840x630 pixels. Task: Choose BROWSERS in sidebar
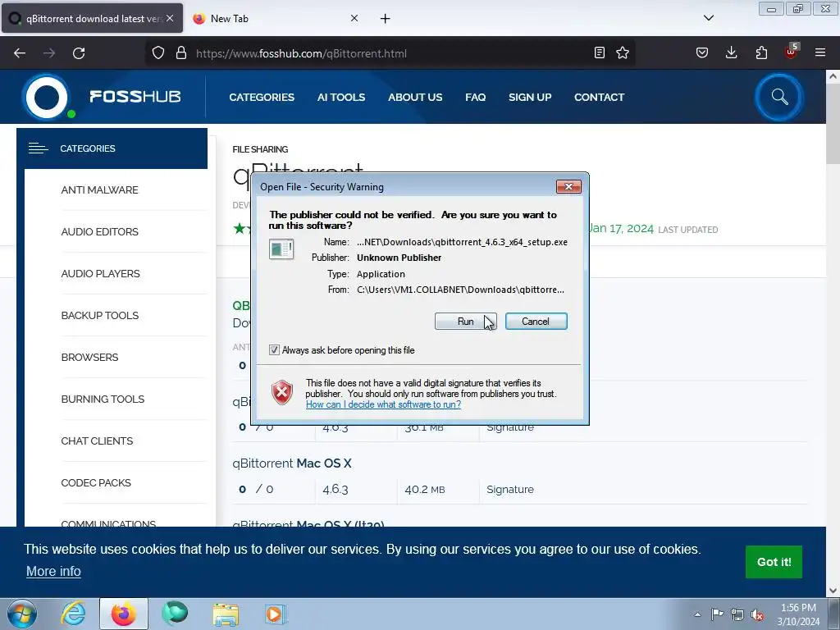point(89,358)
